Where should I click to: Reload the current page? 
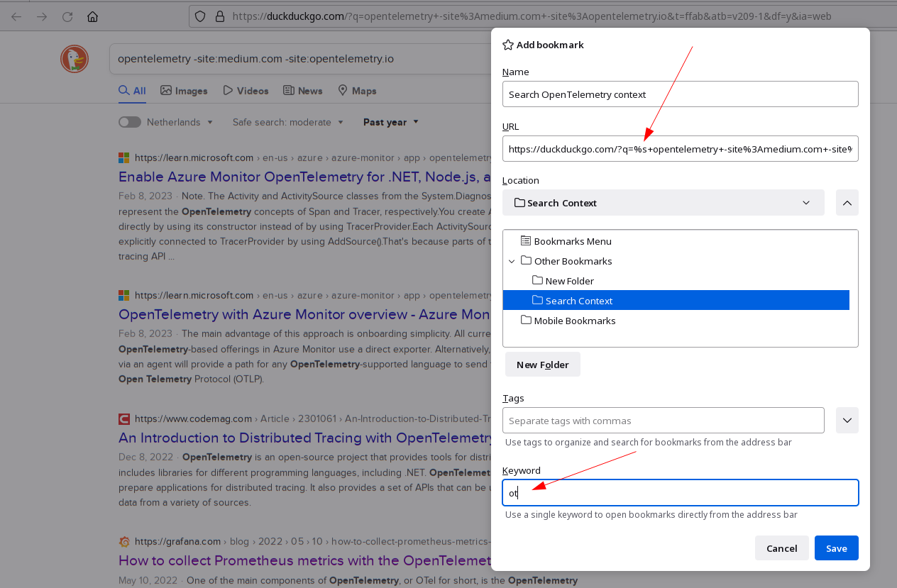coord(67,16)
